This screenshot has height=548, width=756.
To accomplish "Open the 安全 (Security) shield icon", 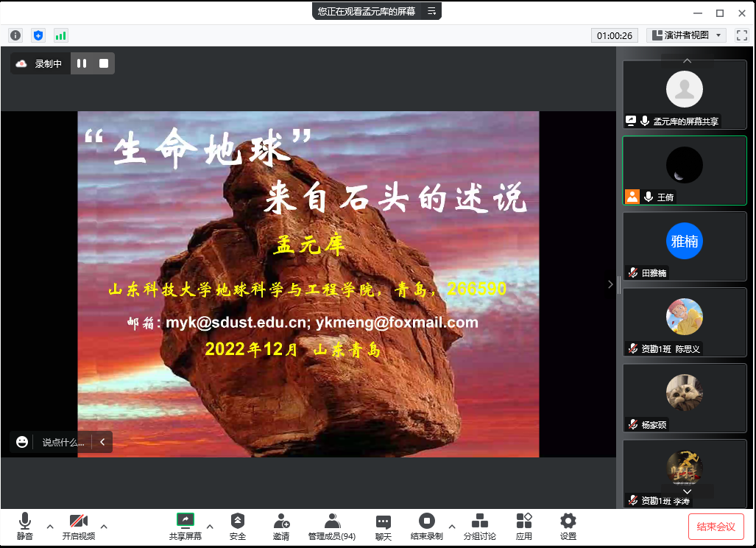I will tap(237, 526).
